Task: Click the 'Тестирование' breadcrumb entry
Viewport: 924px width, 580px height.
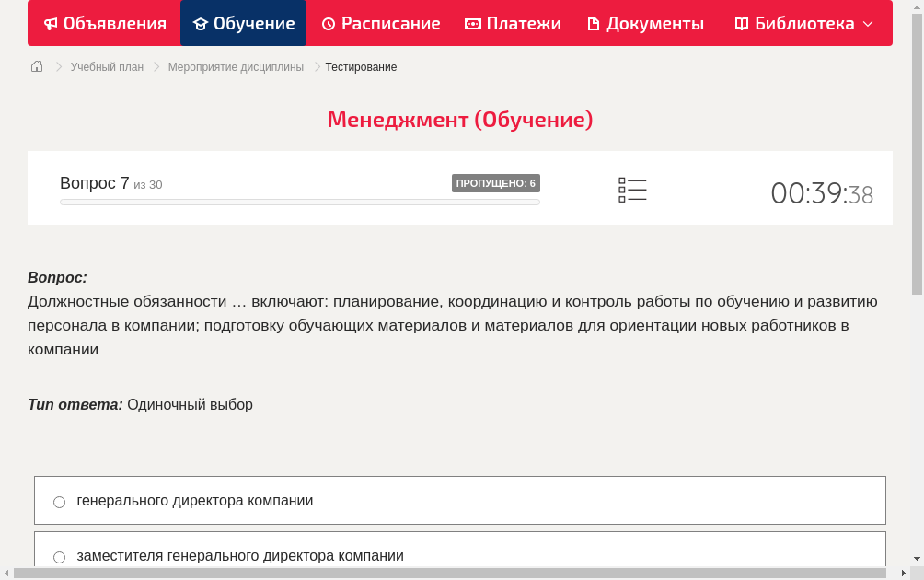Action: pos(360,66)
